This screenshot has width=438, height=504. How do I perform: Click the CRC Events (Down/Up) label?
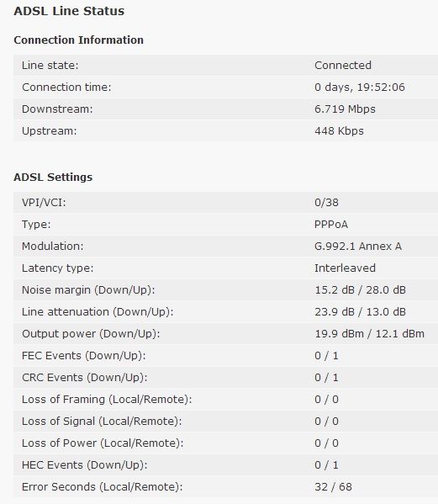pyautogui.click(x=84, y=378)
